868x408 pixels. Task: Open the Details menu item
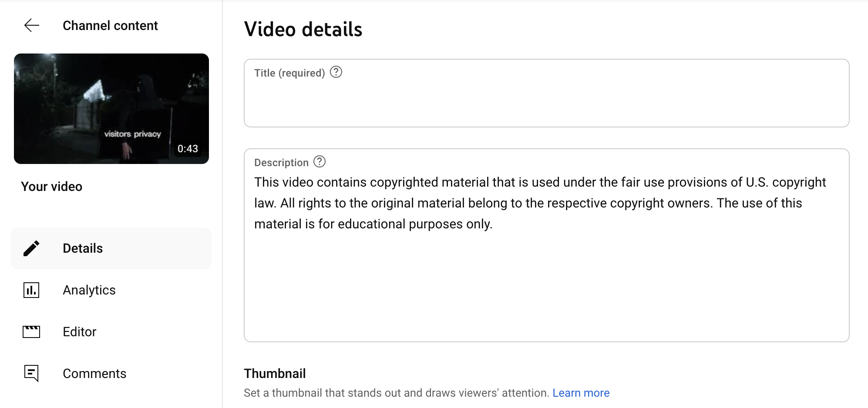click(x=83, y=248)
